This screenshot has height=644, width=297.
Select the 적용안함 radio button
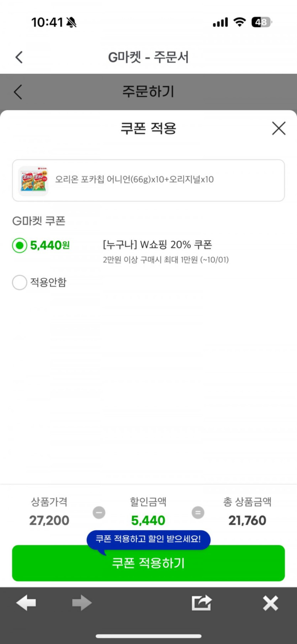[20, 283]
